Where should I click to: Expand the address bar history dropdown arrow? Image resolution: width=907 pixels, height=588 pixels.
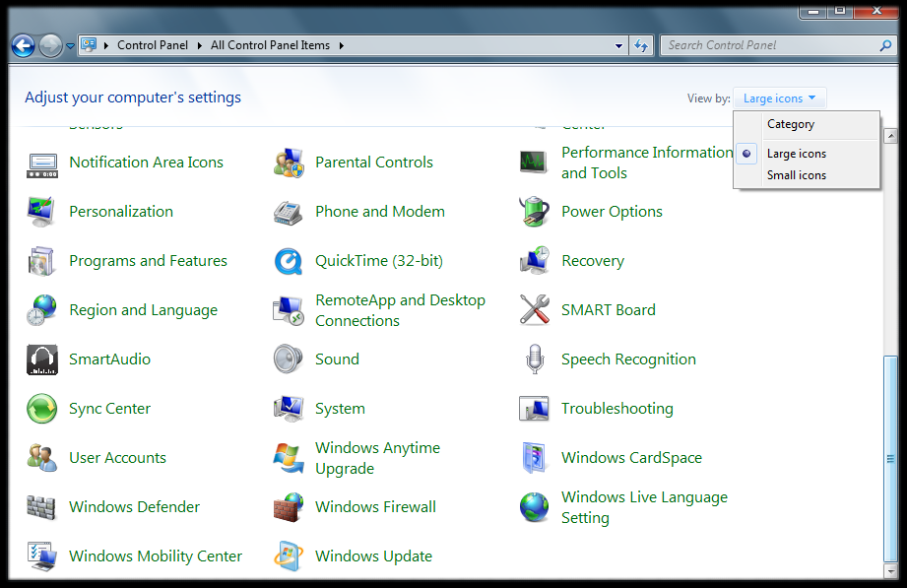pos(618,45)
